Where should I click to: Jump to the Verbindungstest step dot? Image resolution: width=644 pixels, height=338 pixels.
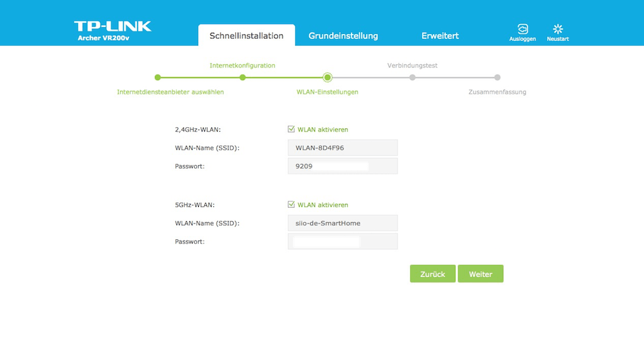click(x=413, y=77)
